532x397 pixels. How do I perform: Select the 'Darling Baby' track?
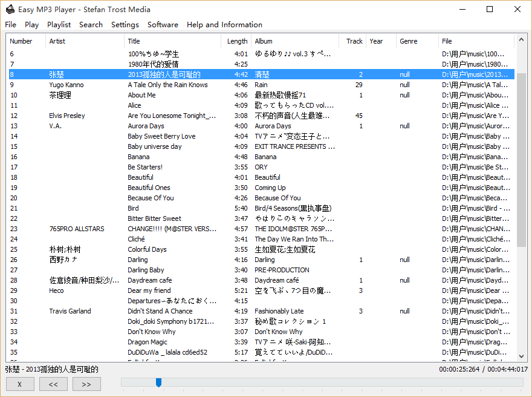[x=146, y=270]
